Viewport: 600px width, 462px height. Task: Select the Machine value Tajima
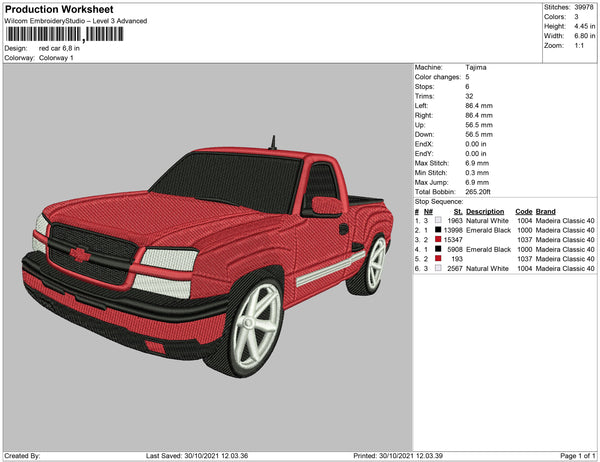coord(476,67)
